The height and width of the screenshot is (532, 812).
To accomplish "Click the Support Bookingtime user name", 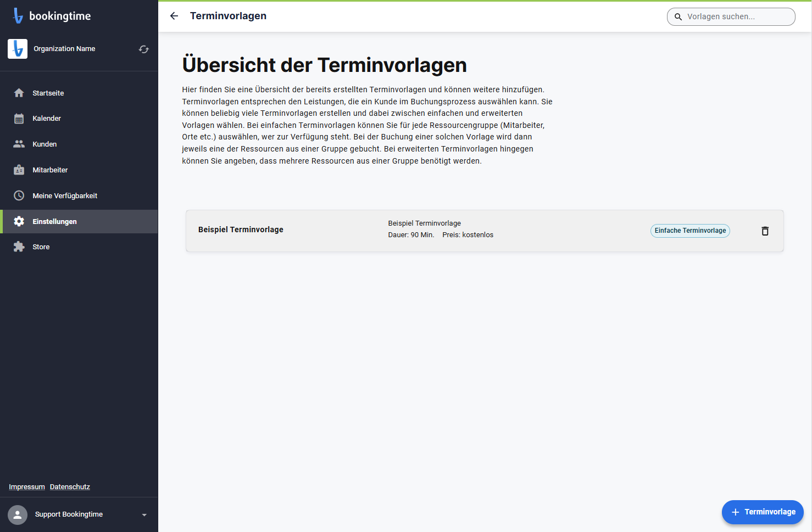I will click(x=69, y=514).
